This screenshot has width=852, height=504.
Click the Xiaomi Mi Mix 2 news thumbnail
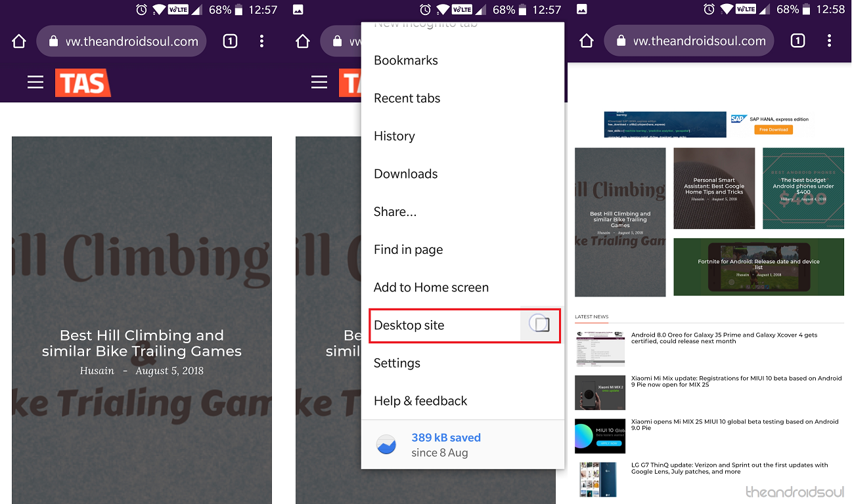coord(600,392)
